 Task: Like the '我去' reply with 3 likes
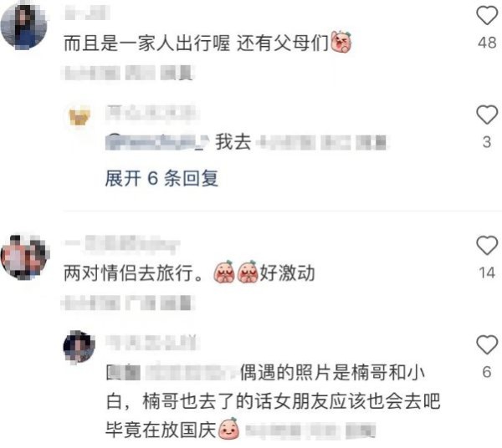pos(487,115)
